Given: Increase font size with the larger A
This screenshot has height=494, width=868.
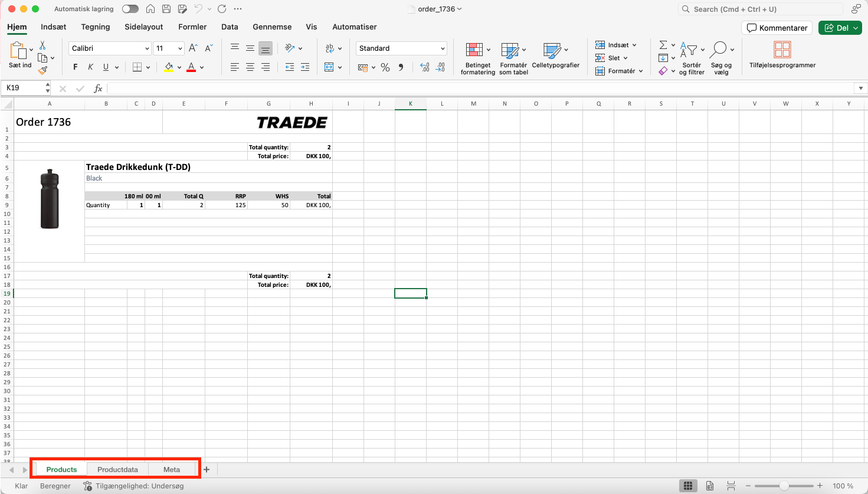Looking at the screenshot, I should 193,48.
